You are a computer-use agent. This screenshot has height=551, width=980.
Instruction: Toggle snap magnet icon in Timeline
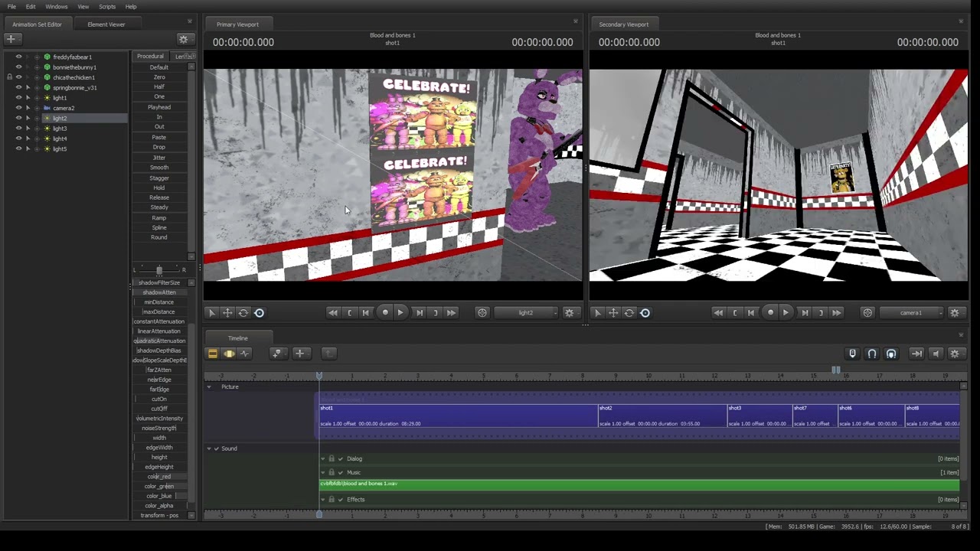coord(872,354)
